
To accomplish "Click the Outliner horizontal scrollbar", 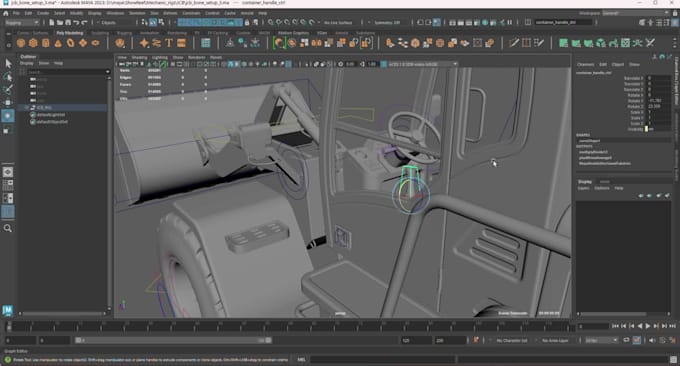I will (62, 313).
